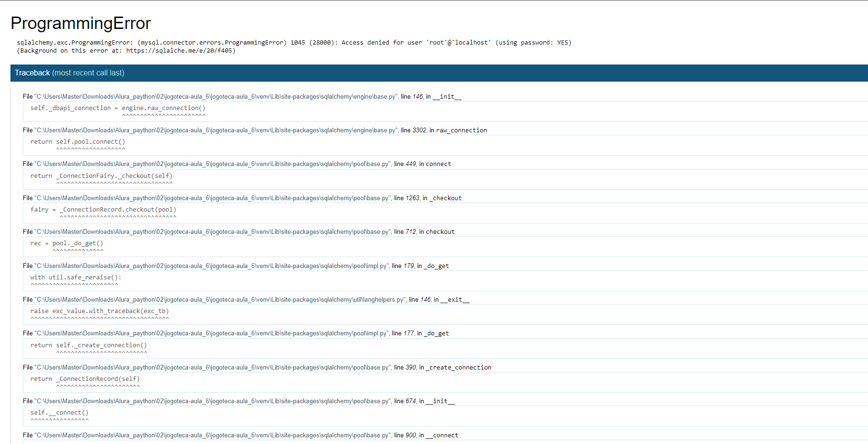Click the ProgrammingError heading
The image size is (868, 444).
(81, 23)
